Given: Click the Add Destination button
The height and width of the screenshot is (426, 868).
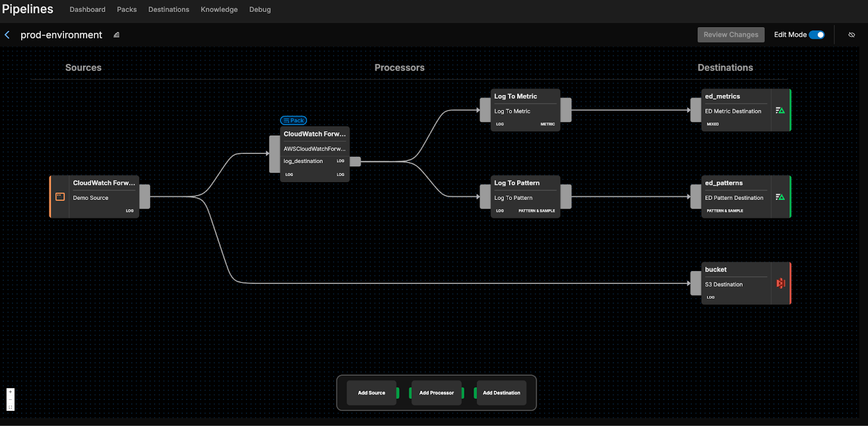Looking at the screenshot, I should [x=501, y=393].
